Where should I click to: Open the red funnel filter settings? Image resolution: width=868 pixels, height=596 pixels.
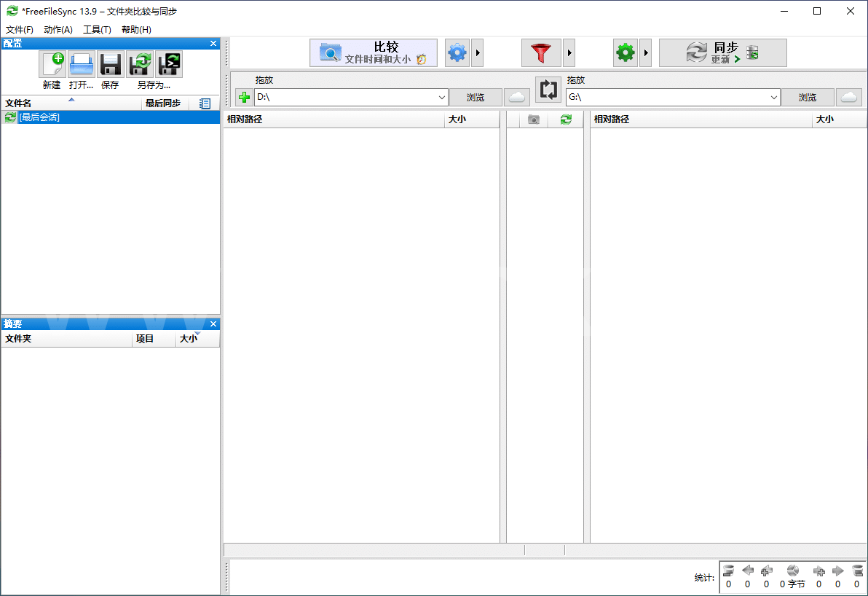pos(541,53)
